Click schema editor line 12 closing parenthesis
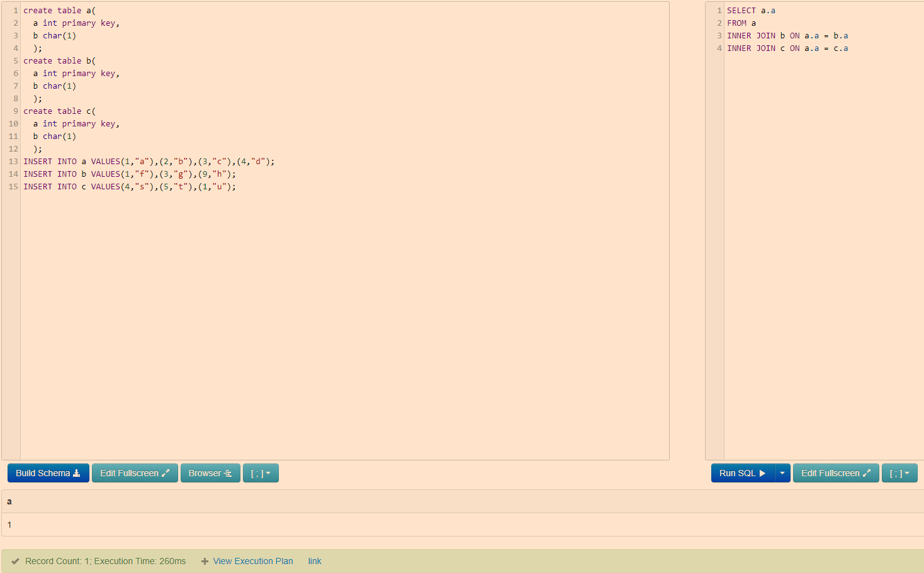The image size is (924, 573). 38,149
